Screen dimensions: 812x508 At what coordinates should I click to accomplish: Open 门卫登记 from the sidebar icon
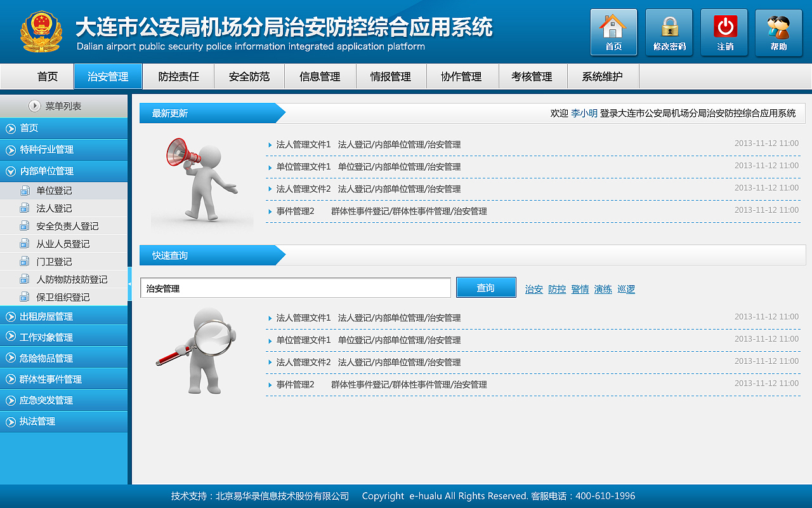pyautogui.click(x=24, y=261)
